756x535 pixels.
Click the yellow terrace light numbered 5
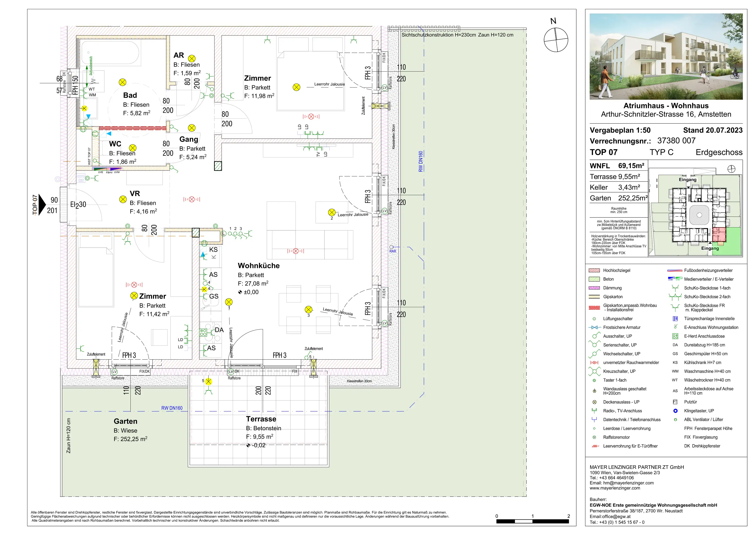208,382
